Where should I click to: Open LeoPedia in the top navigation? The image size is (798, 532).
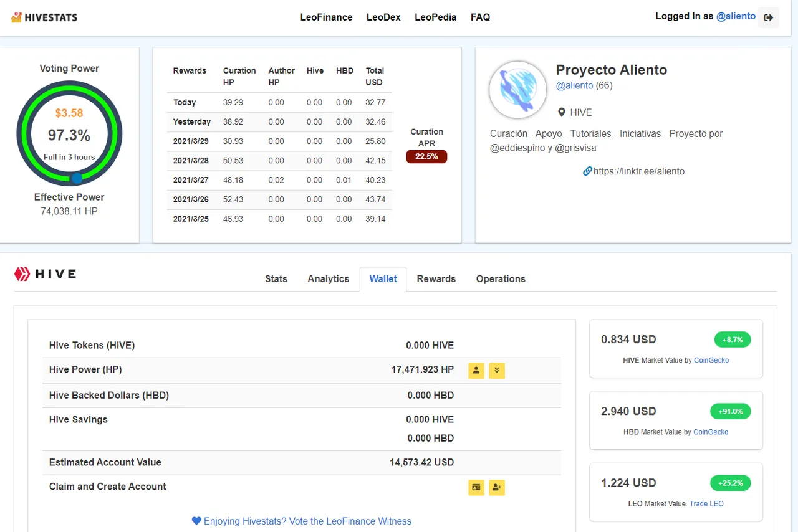(x=436, y=17)
